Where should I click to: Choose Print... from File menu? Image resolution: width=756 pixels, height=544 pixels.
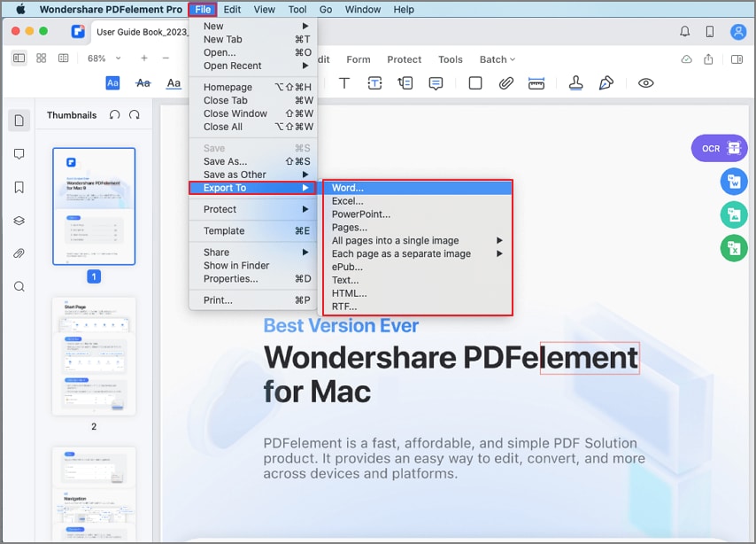[x=253, y=299]
